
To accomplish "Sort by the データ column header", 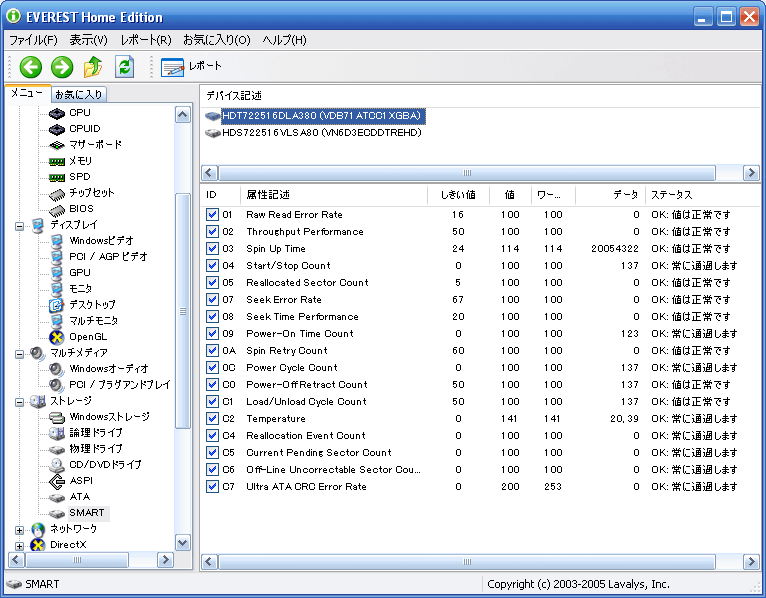I will tap(610, 195).
